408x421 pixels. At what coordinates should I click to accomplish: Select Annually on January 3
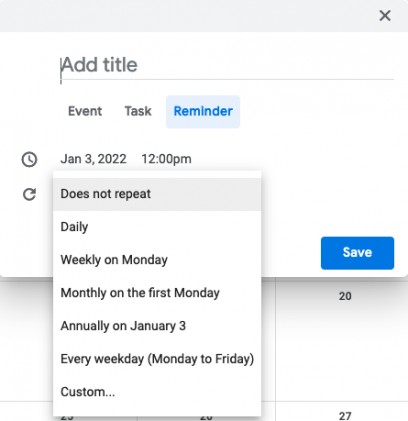click(x=157, y=326)
